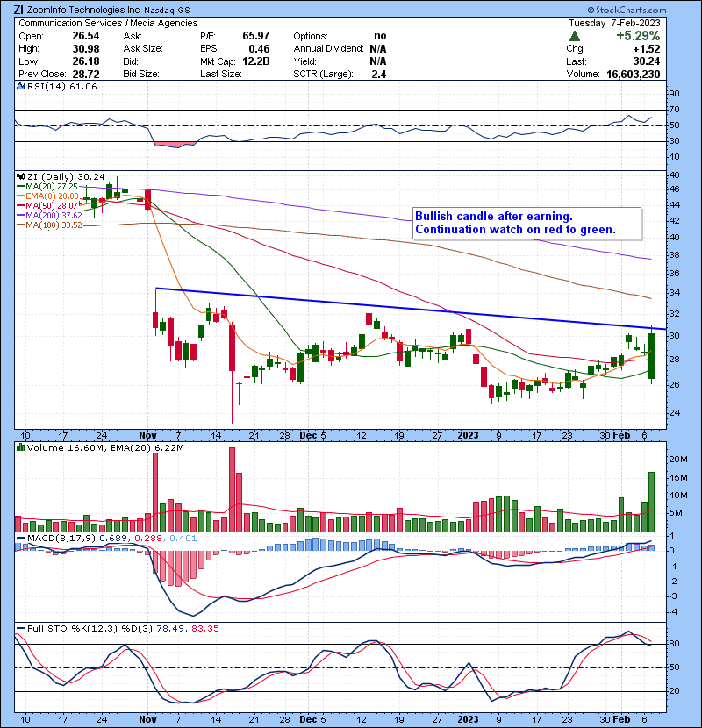Image resolution: width=702 pixels, height=728 pixels.
Task: Click the Bid Size label
Action: point(141,74)
